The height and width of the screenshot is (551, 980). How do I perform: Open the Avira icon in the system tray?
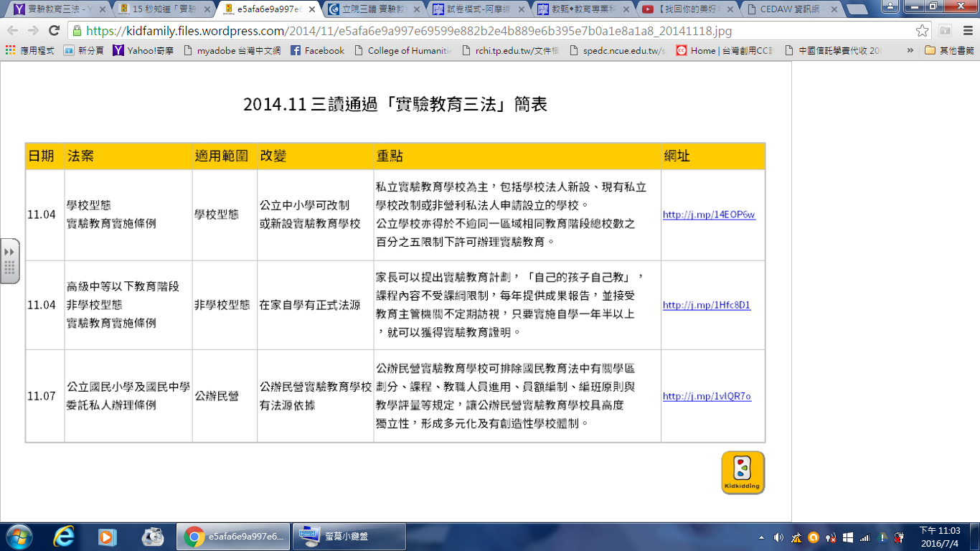[x=814, y=536]
